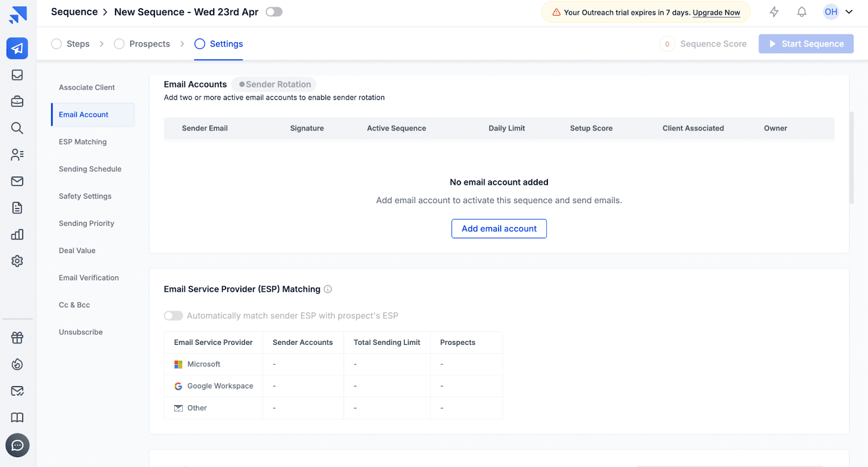
Task: Open the prospects people icon in sidebar
Action: pyautogui.click(x=17, y=155)
